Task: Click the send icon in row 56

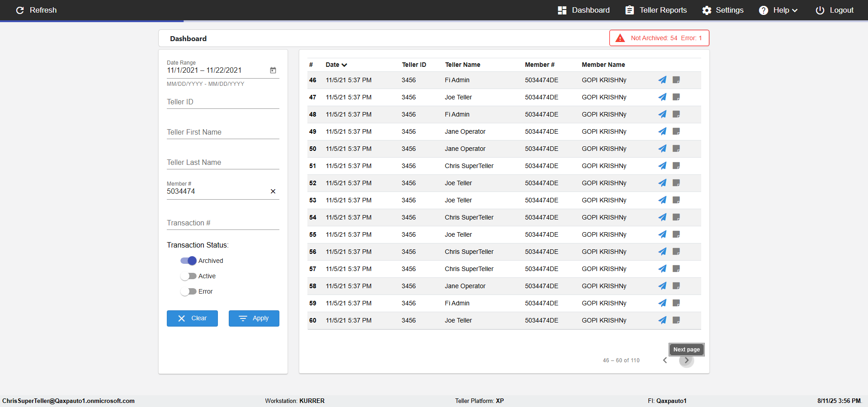Action: (x=662, y=252)
